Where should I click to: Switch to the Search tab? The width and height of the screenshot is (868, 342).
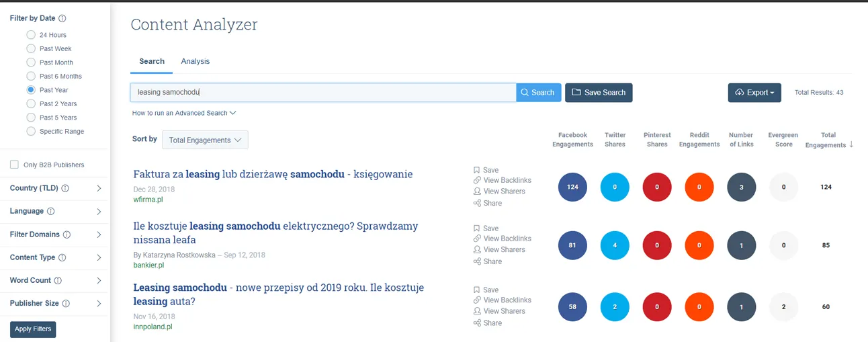click(x=152, y=61)
